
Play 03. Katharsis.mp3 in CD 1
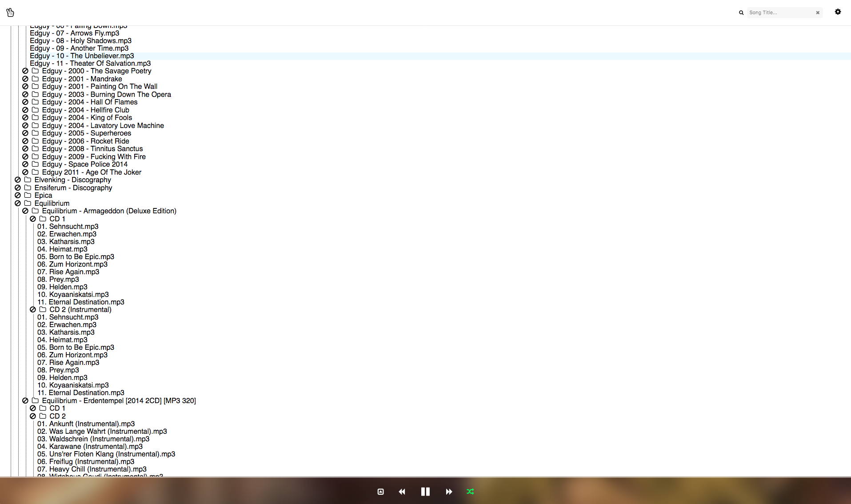click(x=66, y=242)
